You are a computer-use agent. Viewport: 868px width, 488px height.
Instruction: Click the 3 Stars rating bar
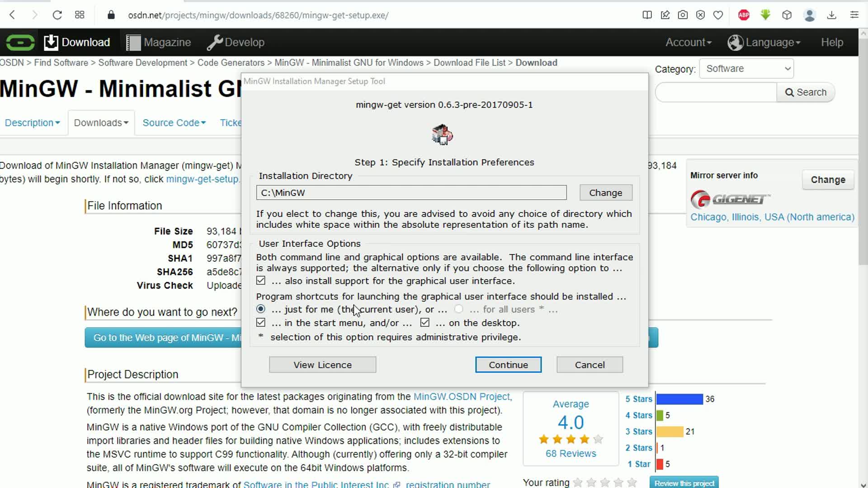pyautogui.click(x=670, y=432)
